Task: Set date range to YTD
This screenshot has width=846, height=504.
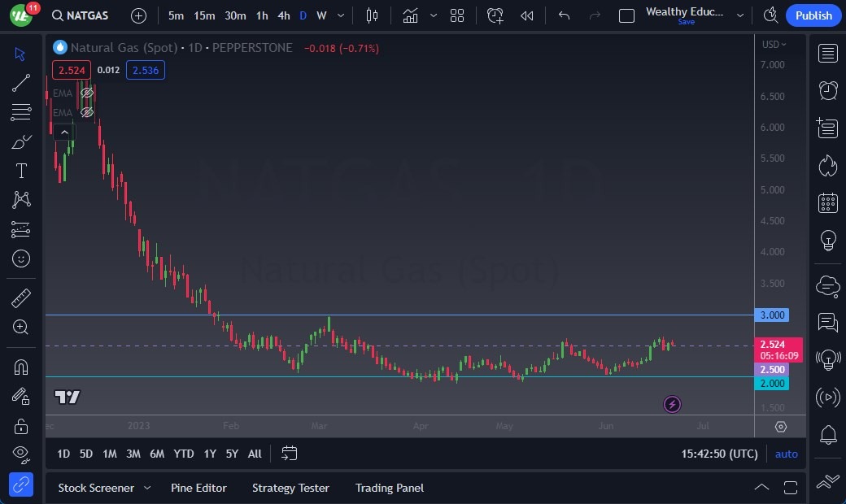Action: click(184, 454)
